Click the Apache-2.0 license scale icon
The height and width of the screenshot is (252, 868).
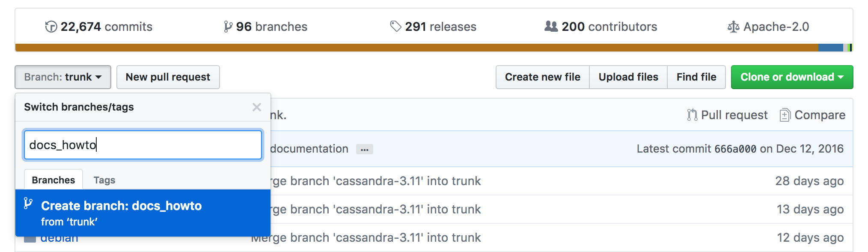coord(733,27)
